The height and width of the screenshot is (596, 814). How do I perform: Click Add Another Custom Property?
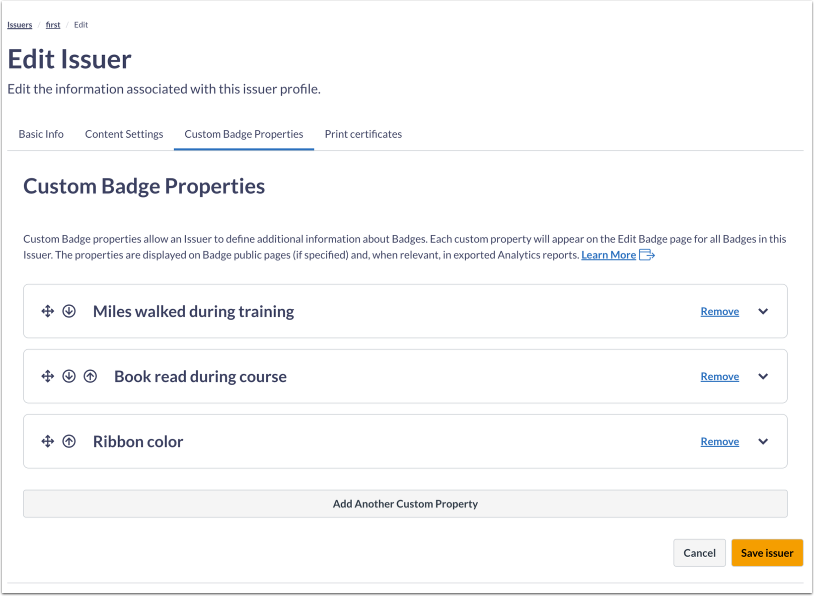tap(406, 503)
